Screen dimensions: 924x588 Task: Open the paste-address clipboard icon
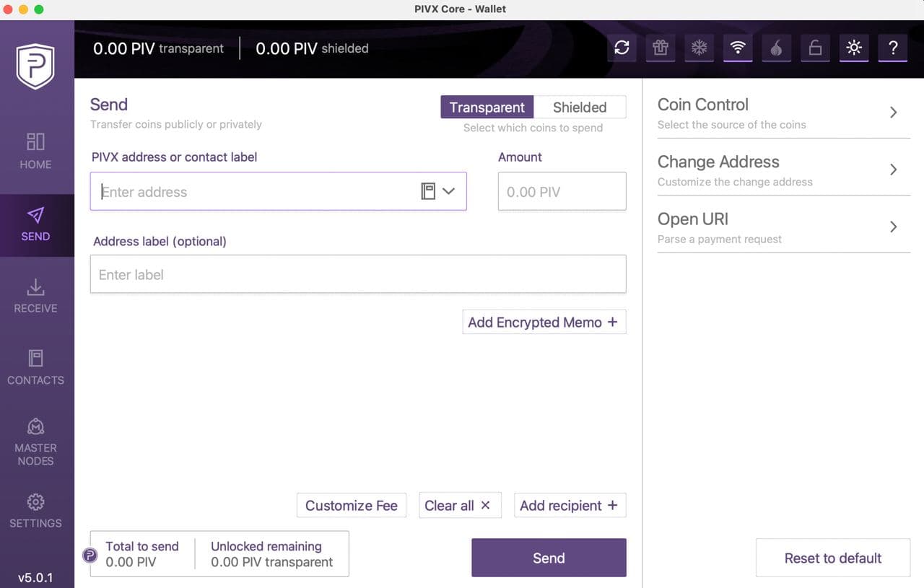coord(429,190)
